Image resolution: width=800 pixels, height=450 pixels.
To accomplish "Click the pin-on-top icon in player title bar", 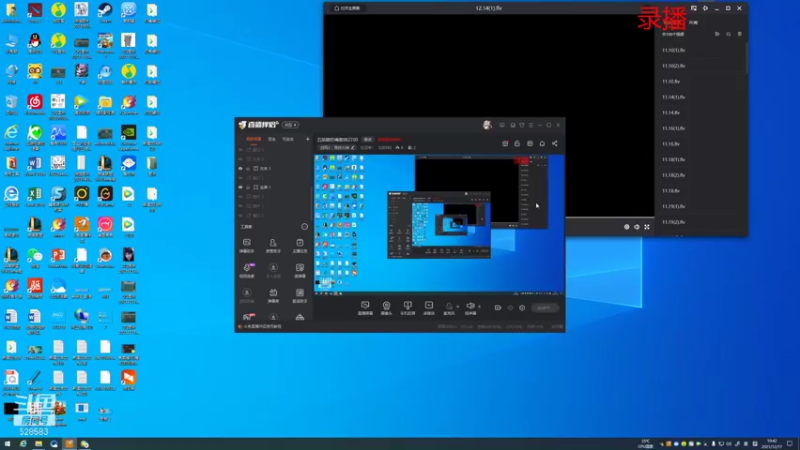I will [x=705, y=8].
